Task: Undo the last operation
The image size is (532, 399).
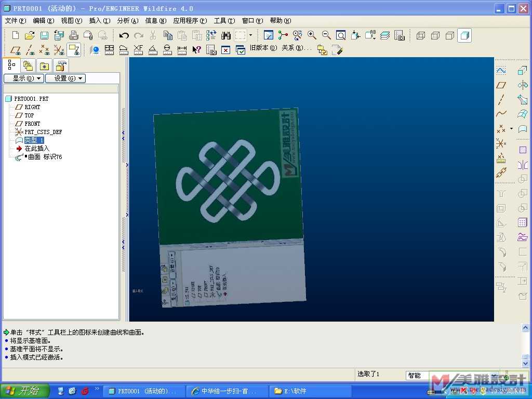Action: (124, 35)
